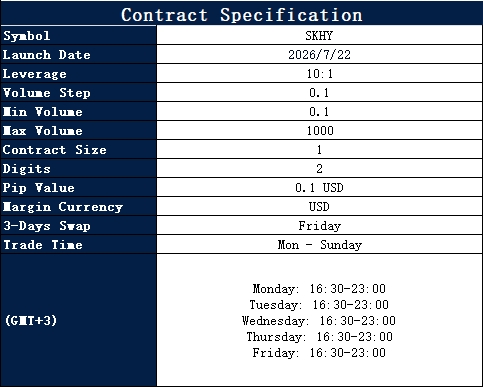
Task: Click the Volume Step value cell
Action: point(319,92)
